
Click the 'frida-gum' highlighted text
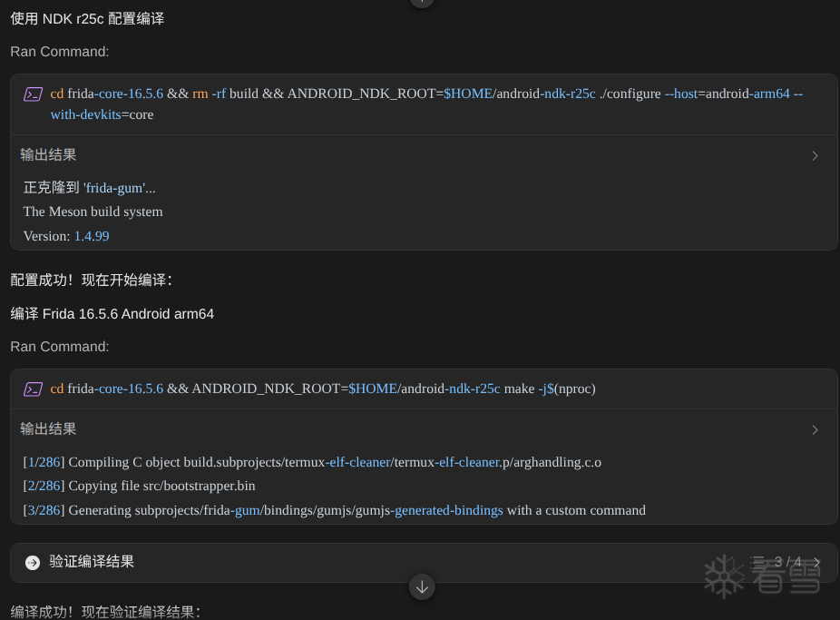114,188
